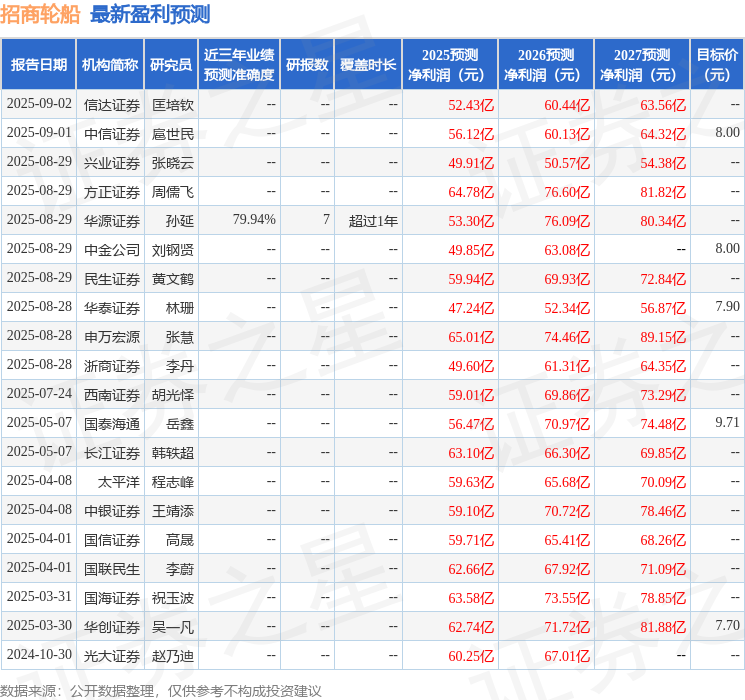Click analyst name 韩轶超
Image resolution: width=745 pixels, height=700 pixels.
pyautogui.click(x=173, y=453)
